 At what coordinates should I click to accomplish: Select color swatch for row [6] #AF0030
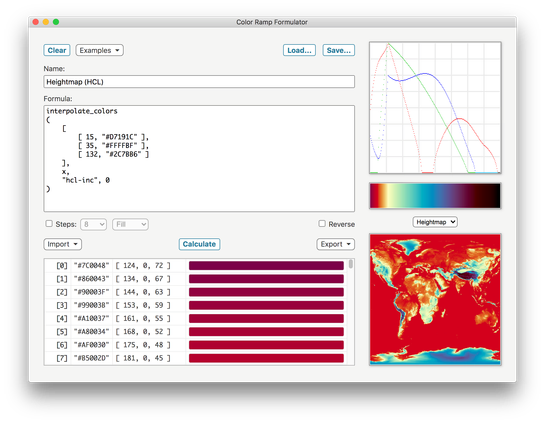click(266, 345)
